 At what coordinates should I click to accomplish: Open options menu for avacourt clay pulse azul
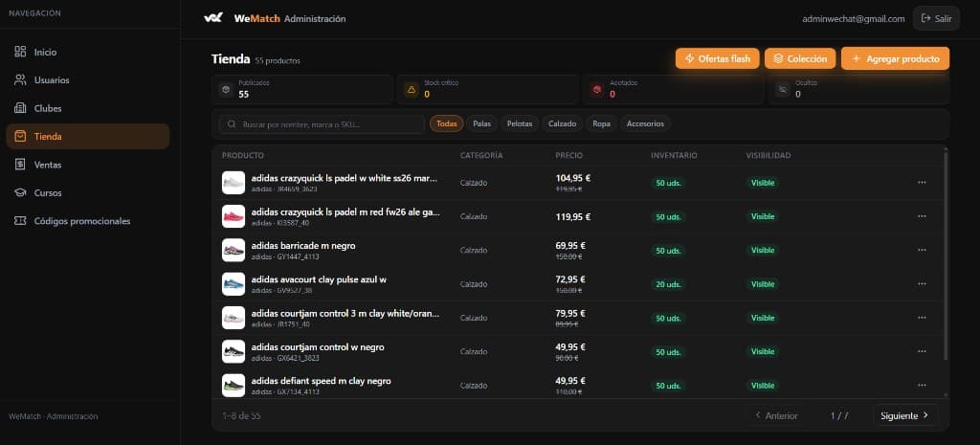(x=922, y=284)
